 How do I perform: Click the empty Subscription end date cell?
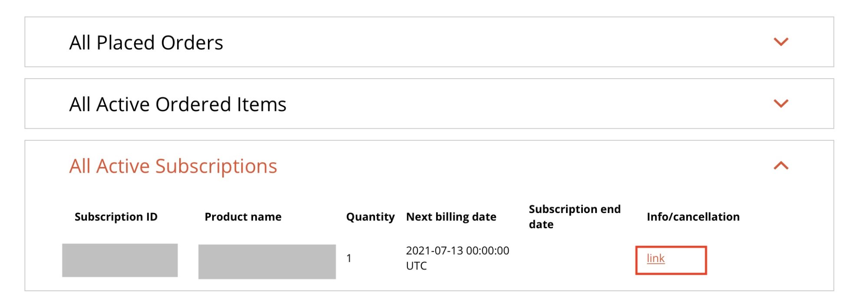click(x=574, y=259)
